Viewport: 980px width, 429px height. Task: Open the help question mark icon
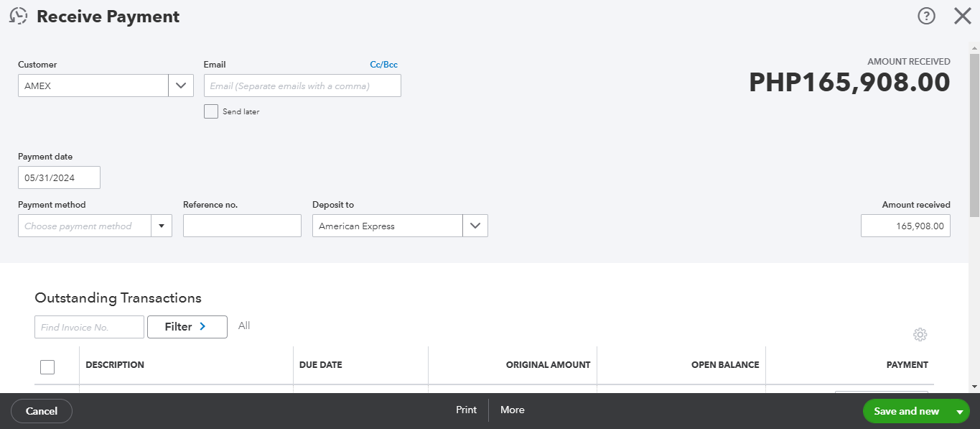click(927, 16)
